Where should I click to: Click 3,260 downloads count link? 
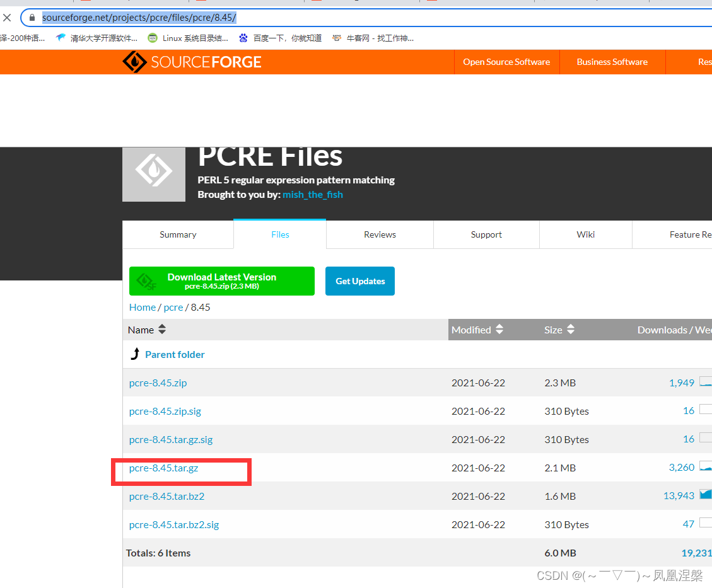[x=682, y=468]
